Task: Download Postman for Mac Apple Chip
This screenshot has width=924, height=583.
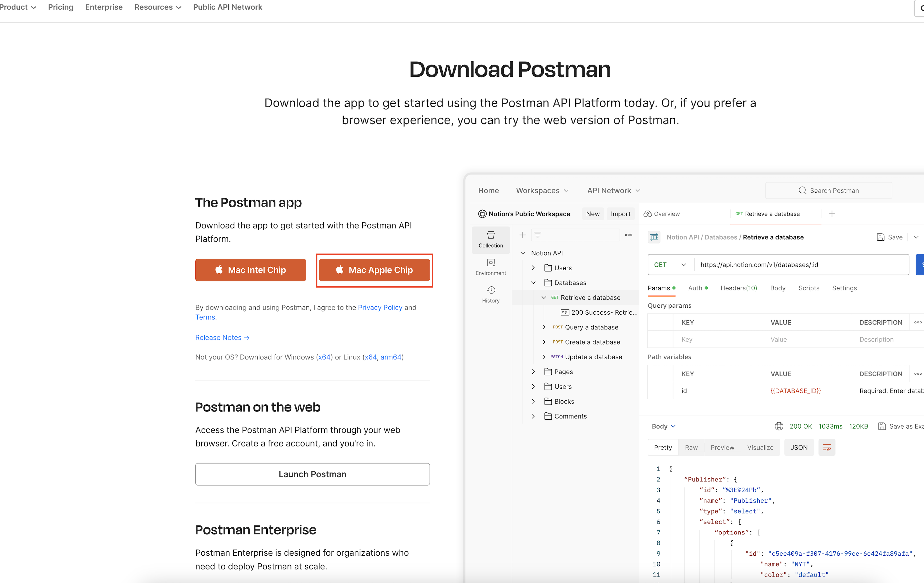Action: pyautogui.click(x=374, y=270)
